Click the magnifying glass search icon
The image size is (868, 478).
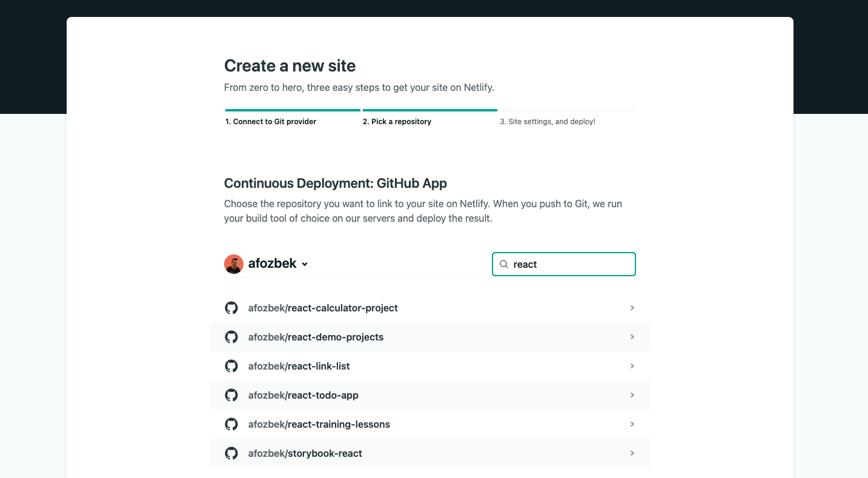pos(504,264)
